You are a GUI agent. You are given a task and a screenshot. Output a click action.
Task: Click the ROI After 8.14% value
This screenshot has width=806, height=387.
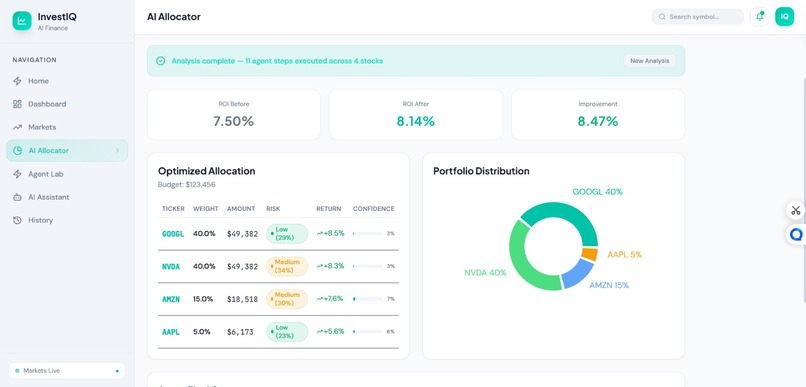(415, 121)
